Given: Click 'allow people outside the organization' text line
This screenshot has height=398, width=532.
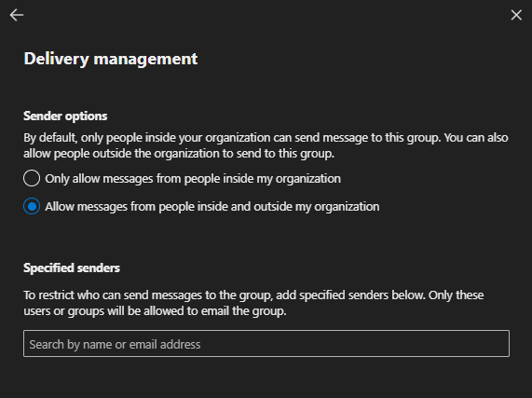Looking at the screenshot, I should pos(179,154).
